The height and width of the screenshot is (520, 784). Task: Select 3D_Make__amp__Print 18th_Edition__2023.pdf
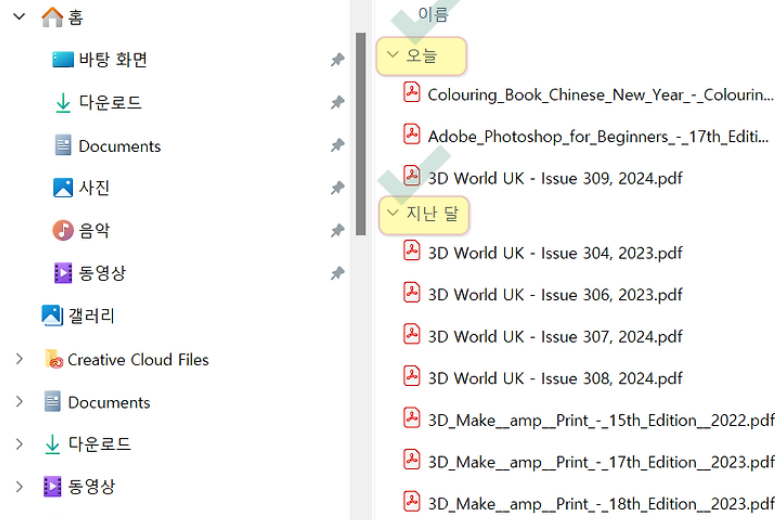(602, 504)
